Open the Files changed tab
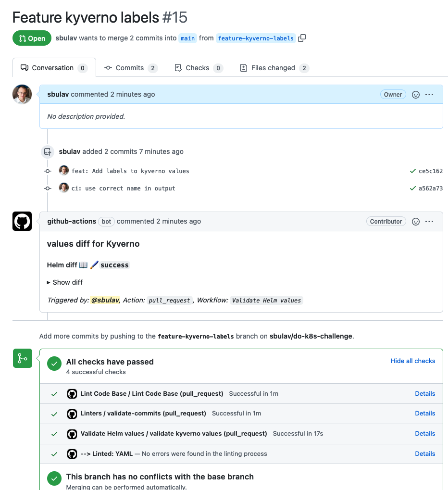The image size is (448, 490). [274, 68]
